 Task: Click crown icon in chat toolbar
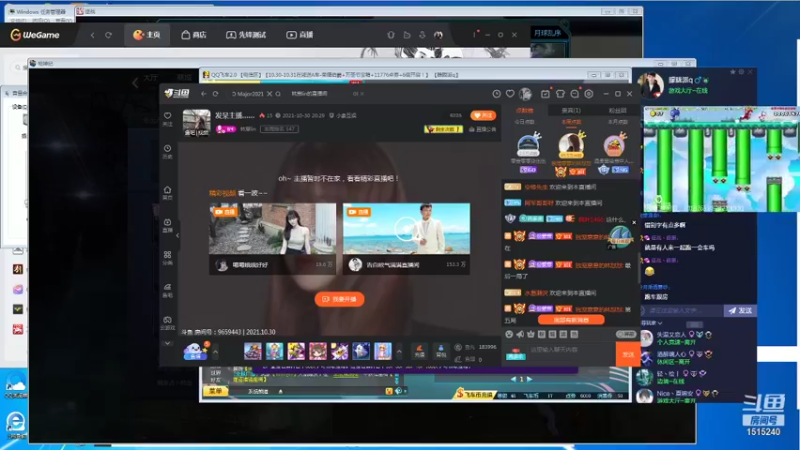click(531, 334)
